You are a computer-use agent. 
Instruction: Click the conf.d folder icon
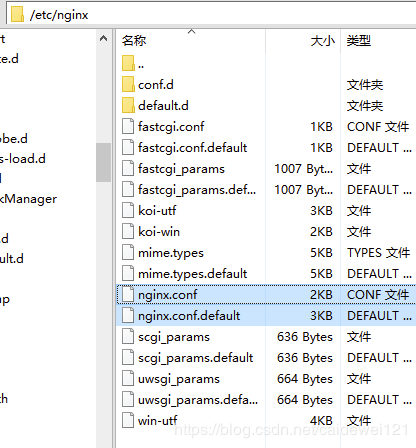coord(128,84)
